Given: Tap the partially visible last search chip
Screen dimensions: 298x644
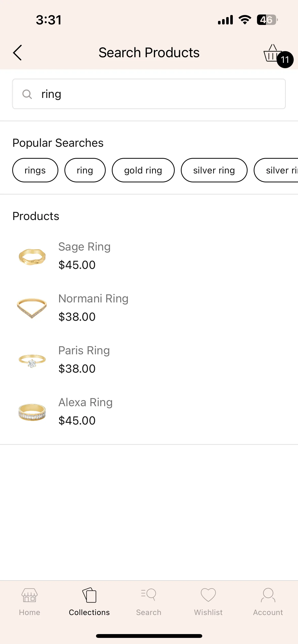Looking at the screenshot, I should 276,170.
